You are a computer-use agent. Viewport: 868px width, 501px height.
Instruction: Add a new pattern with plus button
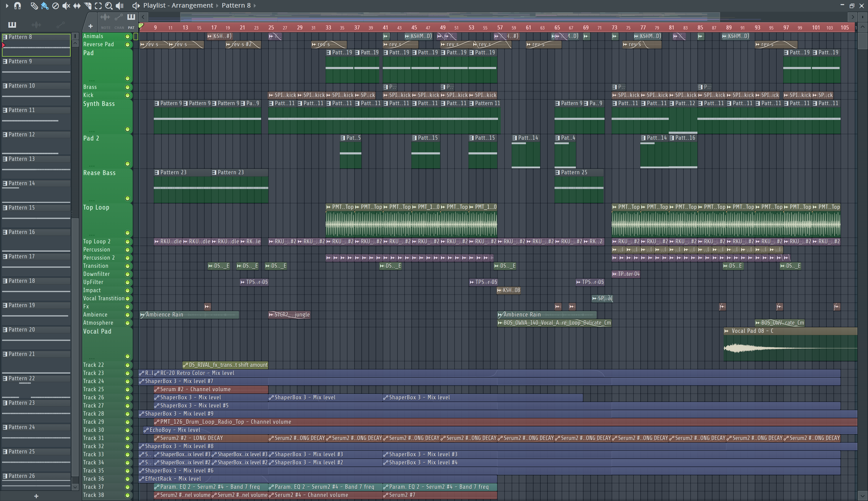36,496
